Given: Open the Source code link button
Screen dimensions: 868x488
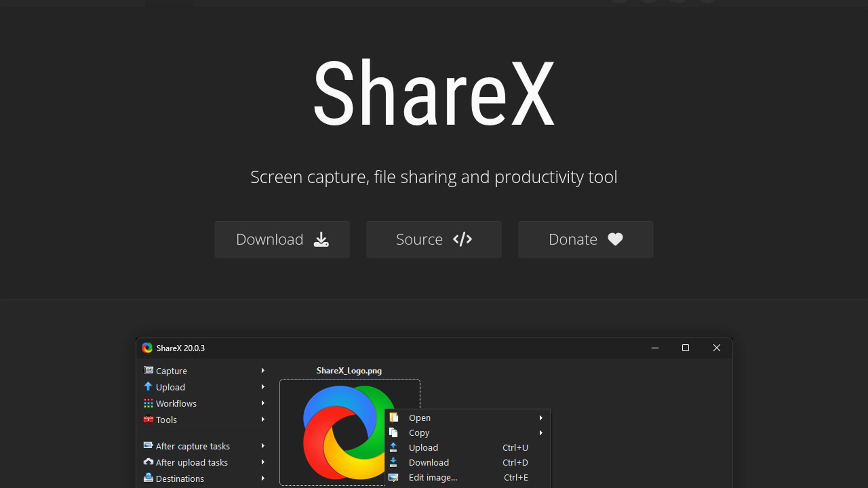Looking at the screenshot, I should 434,239.
